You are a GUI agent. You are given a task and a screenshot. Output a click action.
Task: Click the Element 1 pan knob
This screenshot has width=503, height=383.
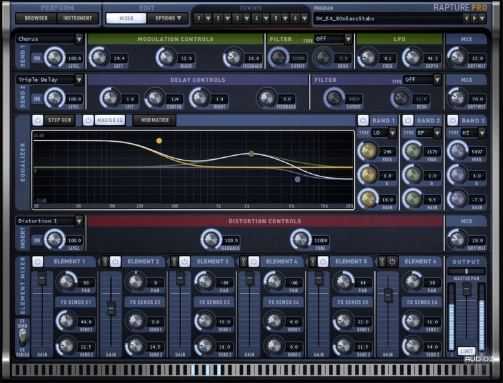point(66,282)
